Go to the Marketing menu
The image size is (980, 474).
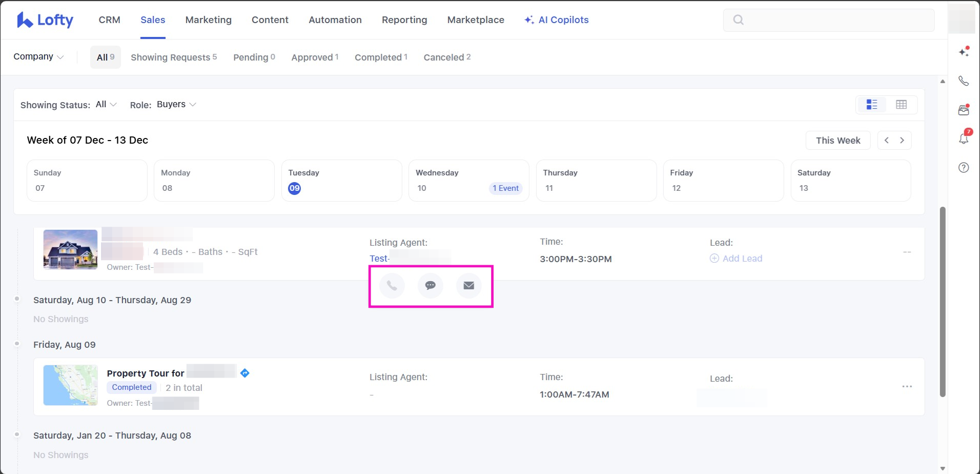click(208, 20)
